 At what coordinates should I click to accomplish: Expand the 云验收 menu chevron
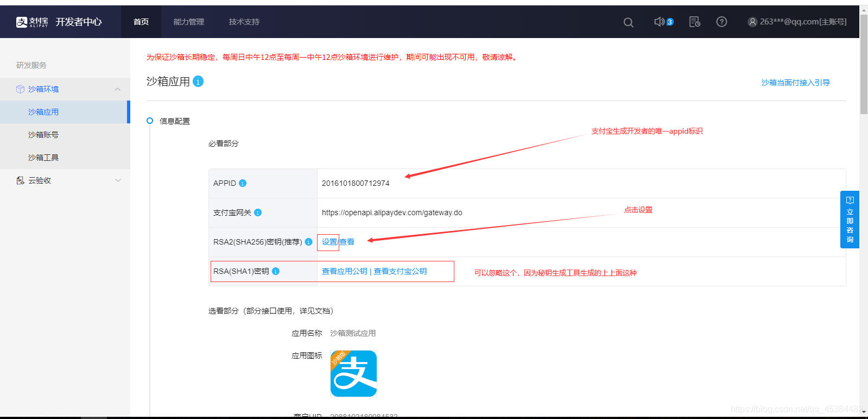pos(118,180)
